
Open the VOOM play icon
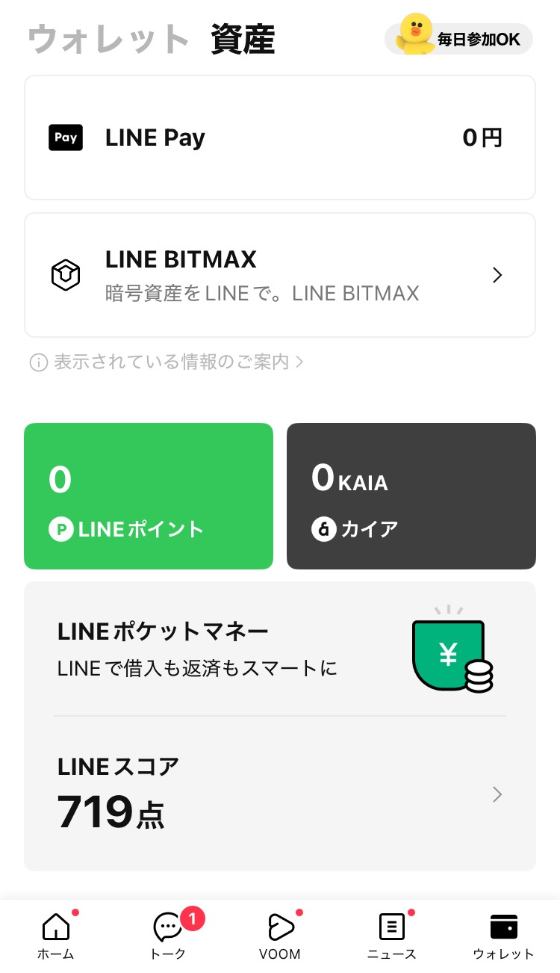coord(280,927)
